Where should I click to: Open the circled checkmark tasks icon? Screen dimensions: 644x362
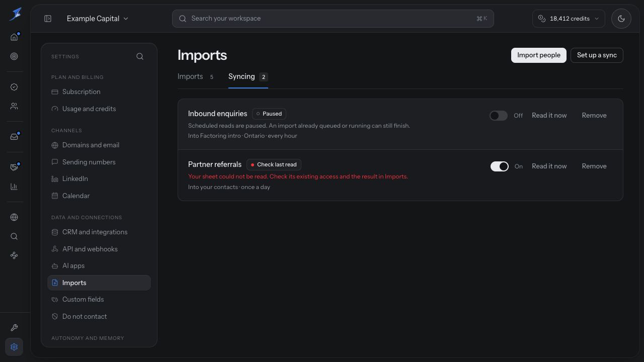(14, 87)
